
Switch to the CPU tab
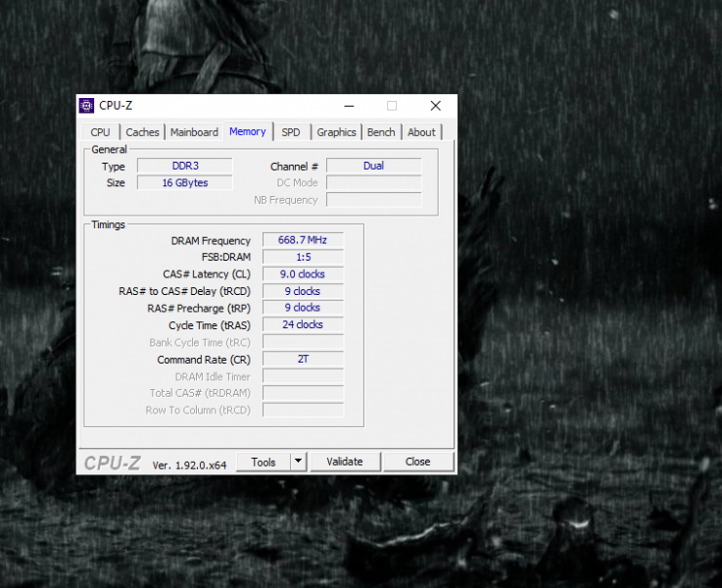click(x=100, y=132)
